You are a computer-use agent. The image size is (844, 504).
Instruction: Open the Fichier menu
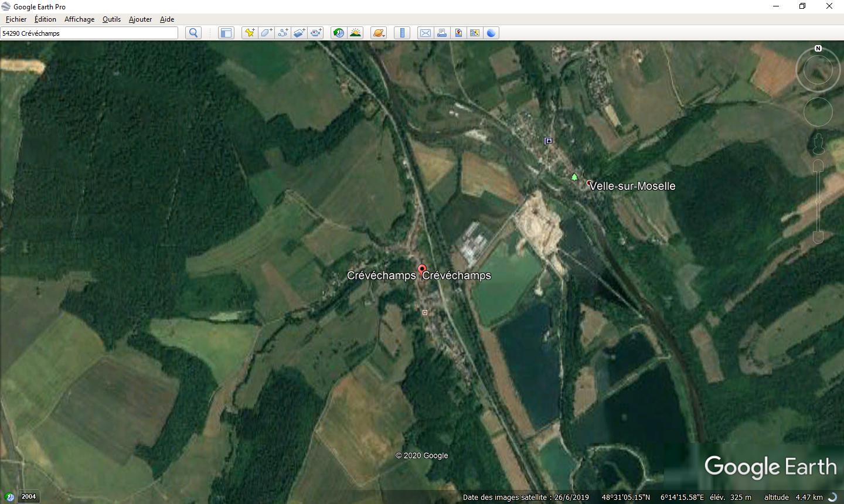click(x=16, y=19)
